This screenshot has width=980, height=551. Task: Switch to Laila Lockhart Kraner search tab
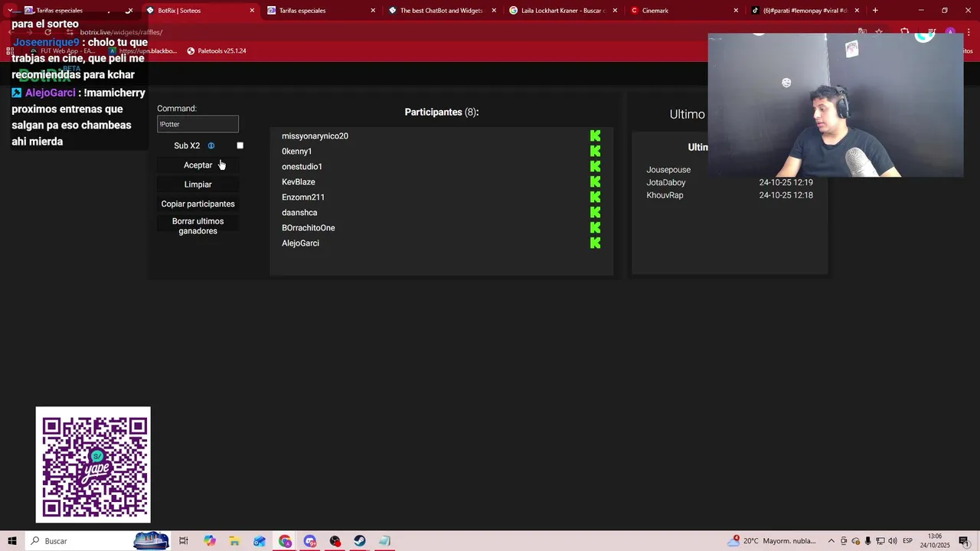coord(563,11)
